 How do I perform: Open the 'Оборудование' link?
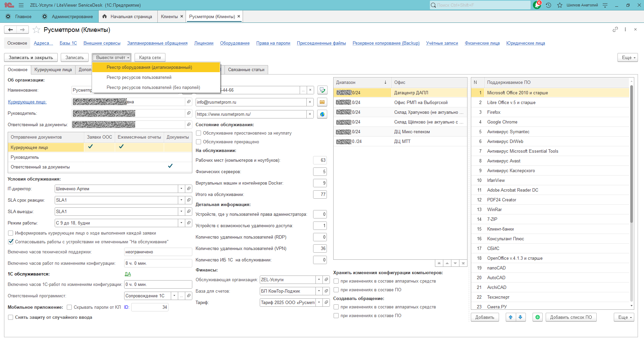pyautogui.click(x=235, y=43)
